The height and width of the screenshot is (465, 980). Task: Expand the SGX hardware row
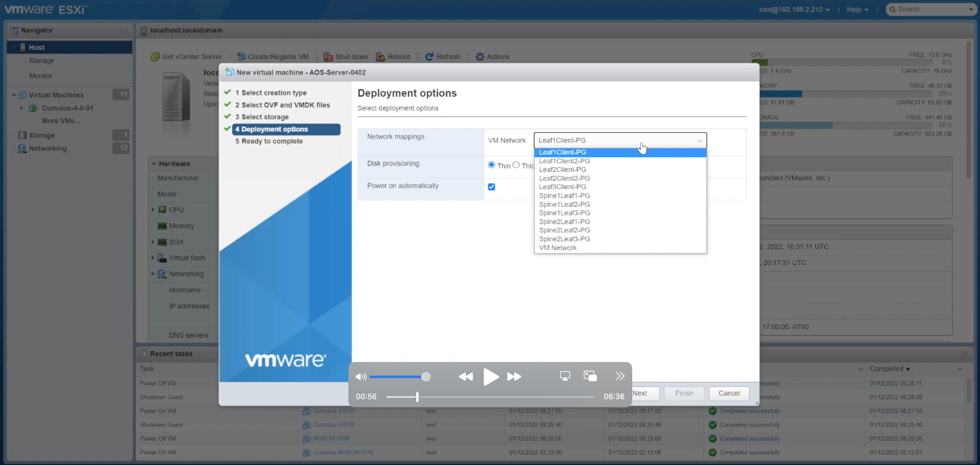pyautogui.click(x=153, y=242)
